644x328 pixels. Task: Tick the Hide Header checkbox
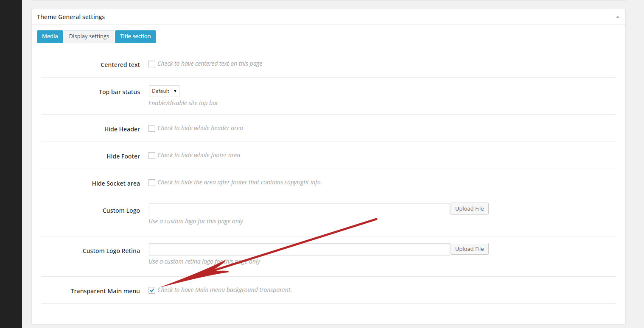click(152, 128)
